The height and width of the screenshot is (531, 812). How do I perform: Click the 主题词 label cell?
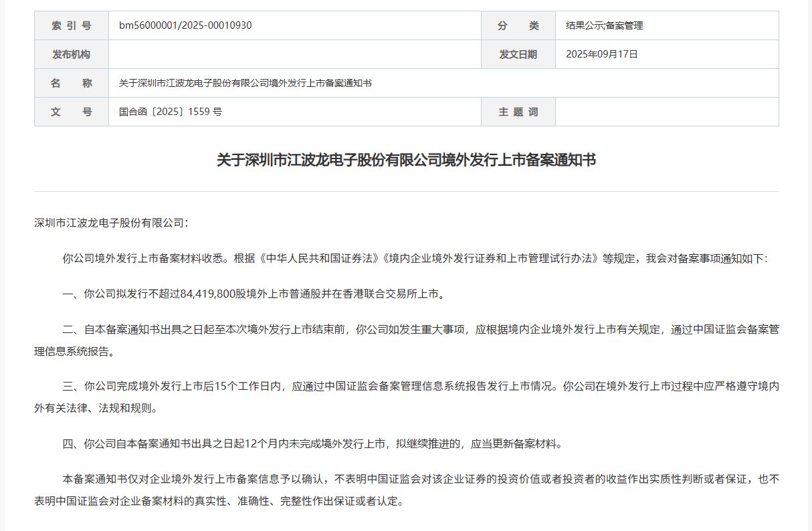[518, 112]
